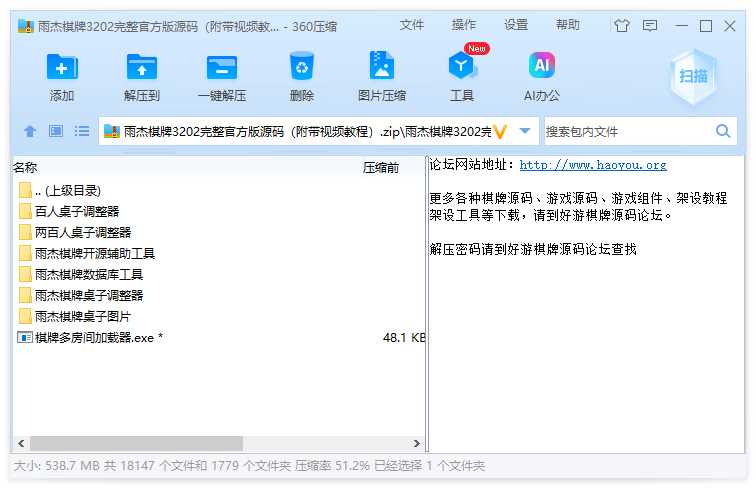Click the horizontal scrollbar left arrow
756x488 pixels.
click(21, 443)
